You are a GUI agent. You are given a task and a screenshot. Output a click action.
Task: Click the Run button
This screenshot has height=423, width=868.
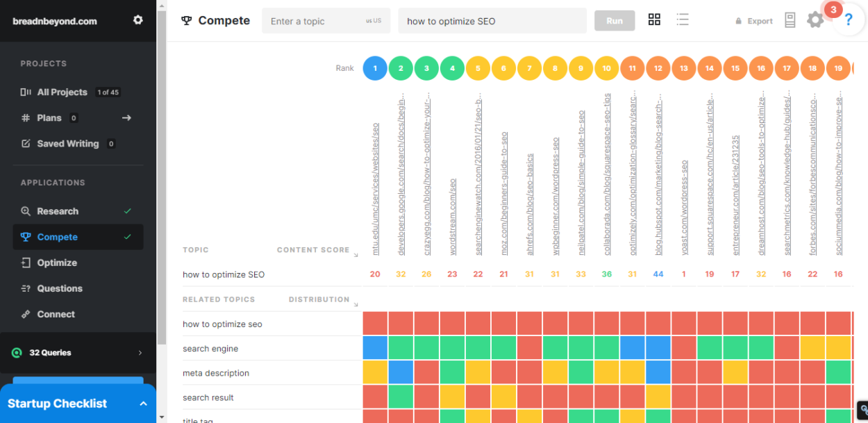pos(615,21)
